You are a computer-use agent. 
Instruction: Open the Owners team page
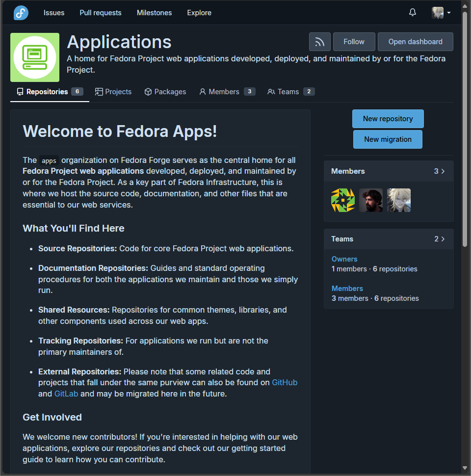(344, 259)
